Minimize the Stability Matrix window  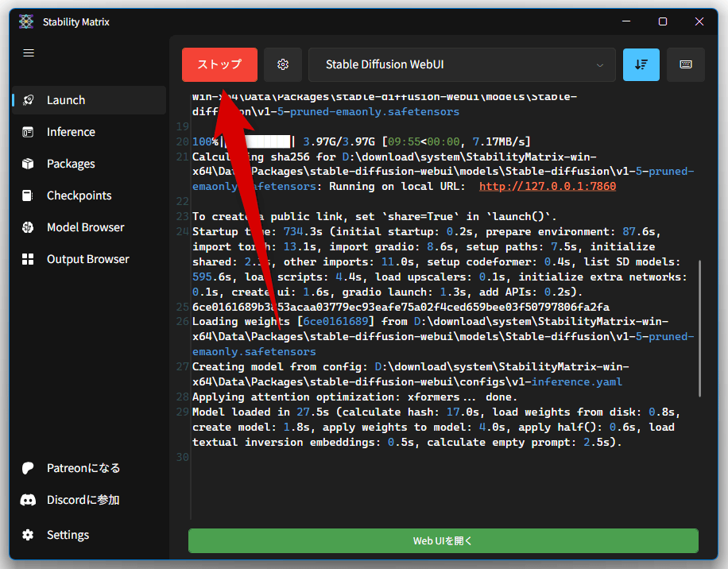[x=626, y=21]
